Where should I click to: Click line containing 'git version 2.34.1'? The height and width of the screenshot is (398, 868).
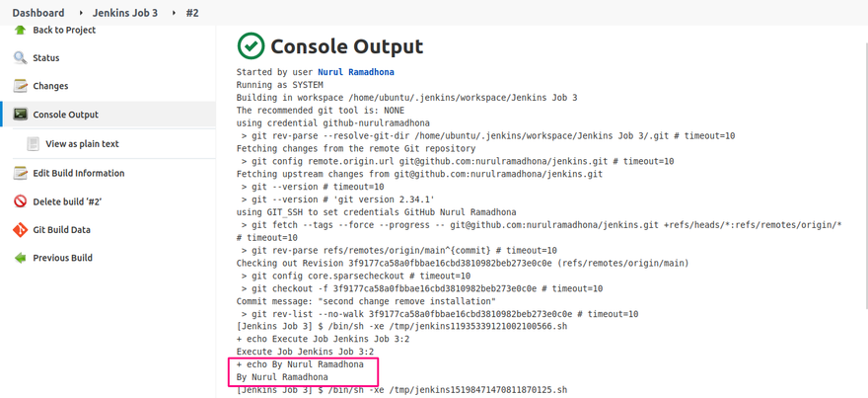337,199
